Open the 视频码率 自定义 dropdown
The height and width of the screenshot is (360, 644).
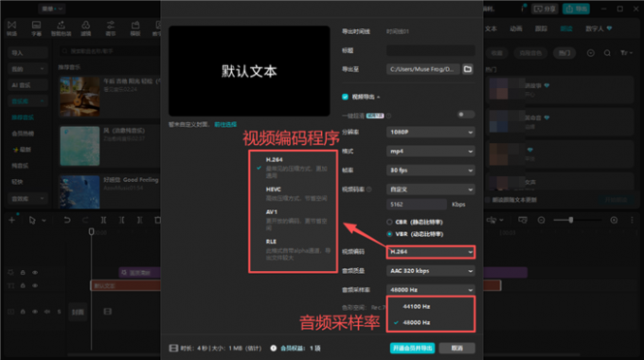point(430,189)
